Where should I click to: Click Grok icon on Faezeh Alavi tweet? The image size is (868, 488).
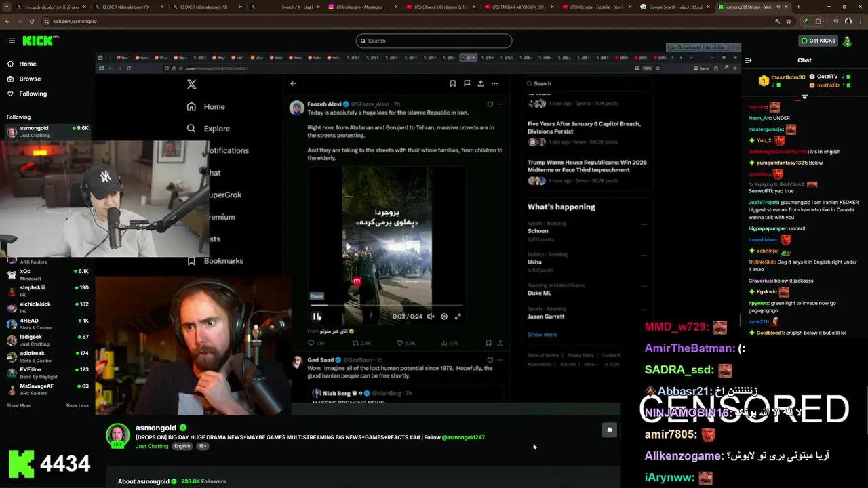click(x=490, y=104)
